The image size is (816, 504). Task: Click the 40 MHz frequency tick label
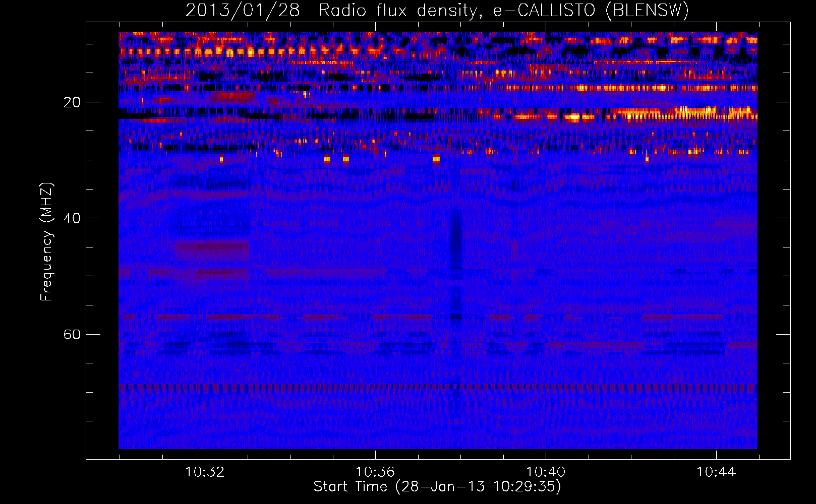click(72, 218)
